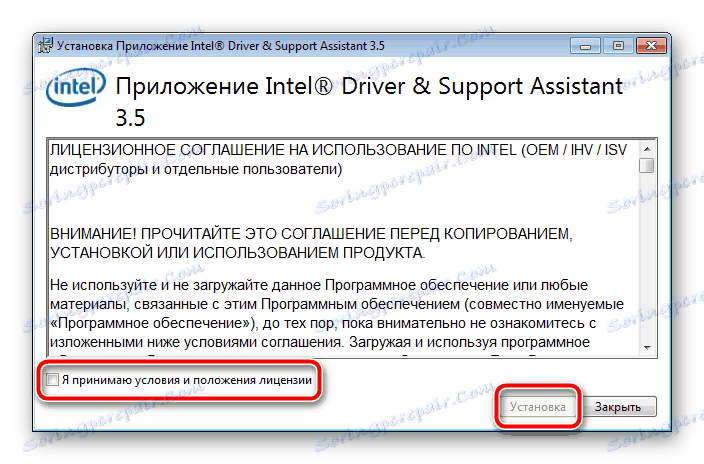The width and height of the screenshot is (704, 464).
Task: Click the 'Не используйте и не загружайте' line
Action: (319, 285)
